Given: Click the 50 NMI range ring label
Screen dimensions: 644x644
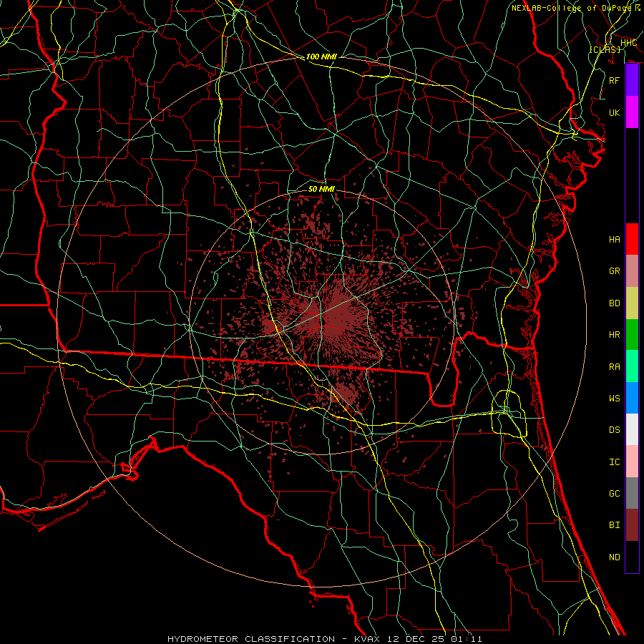Looking at the screenshot, I should (321, 189).
